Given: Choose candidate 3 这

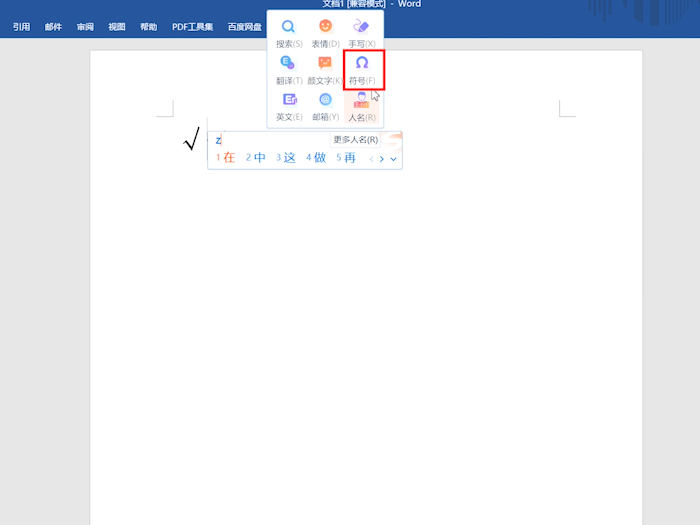Looking at the screenshot, I should 286,158.
